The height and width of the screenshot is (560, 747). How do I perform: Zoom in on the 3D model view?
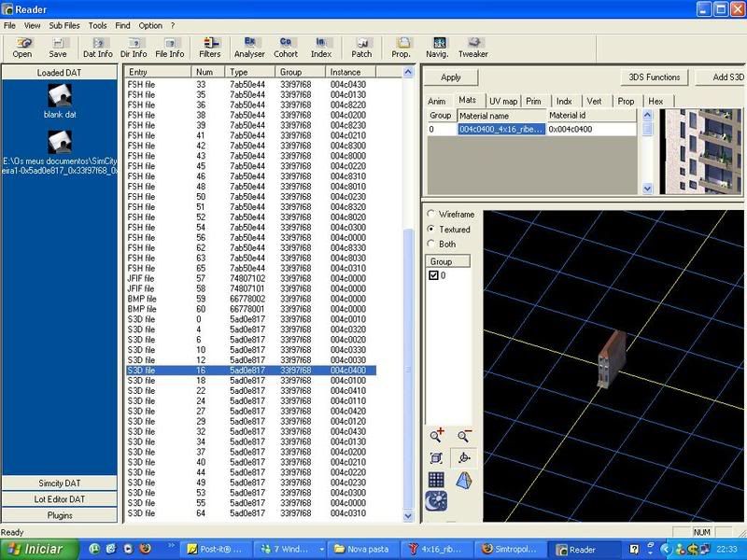pyautogui.click(x=436, y=435)
